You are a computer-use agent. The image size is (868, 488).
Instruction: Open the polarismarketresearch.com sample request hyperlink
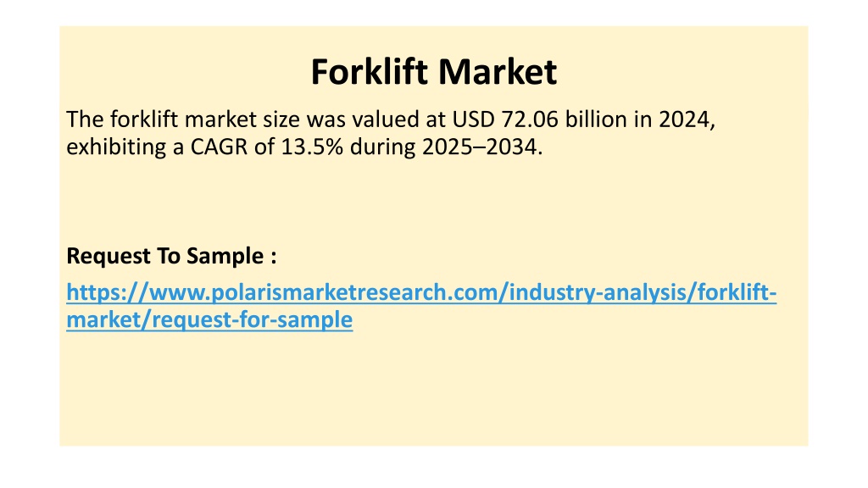point(421,305)
